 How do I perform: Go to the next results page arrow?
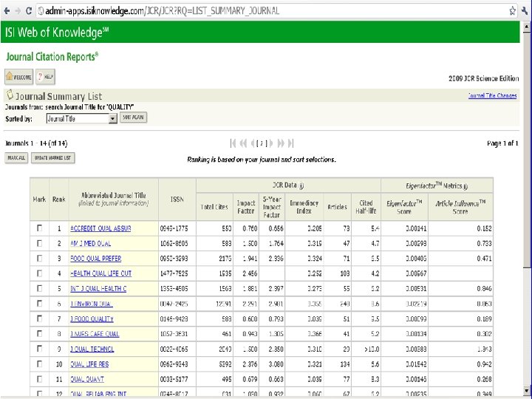(x=271, y=143)
